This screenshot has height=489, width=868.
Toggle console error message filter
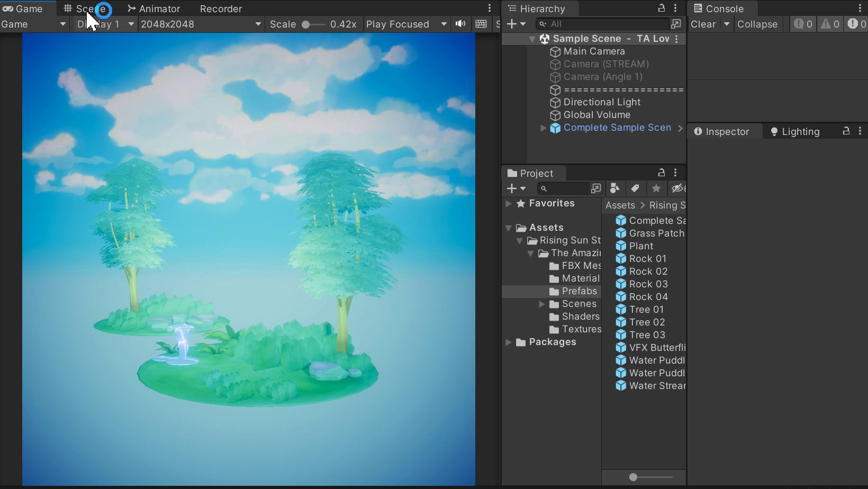point(856,24)
